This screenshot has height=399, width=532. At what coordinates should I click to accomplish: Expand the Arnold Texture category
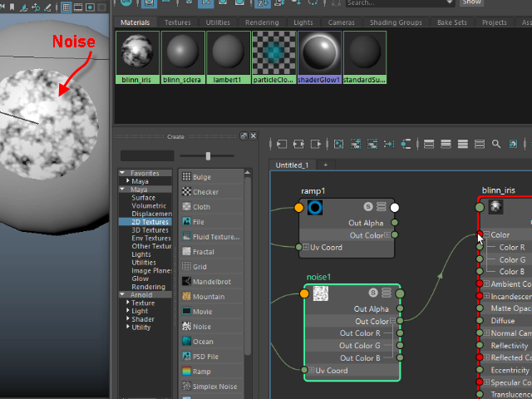point(129,303)
